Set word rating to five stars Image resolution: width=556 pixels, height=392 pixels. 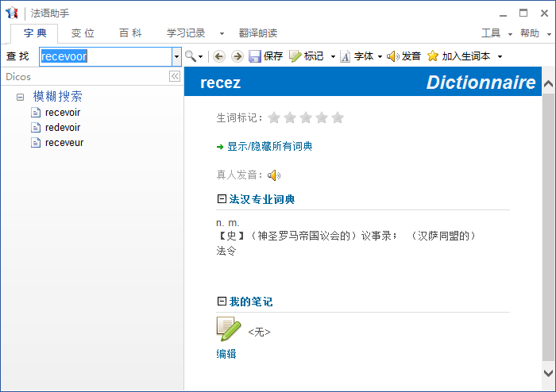[x=338, y=117]
